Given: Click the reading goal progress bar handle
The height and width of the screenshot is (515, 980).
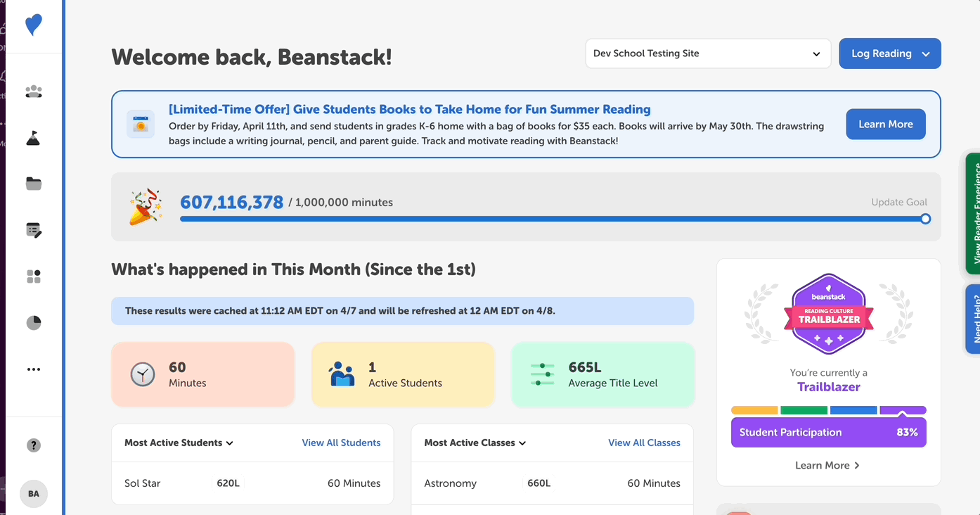Looking at the screenshot, I should pos(925,219).
